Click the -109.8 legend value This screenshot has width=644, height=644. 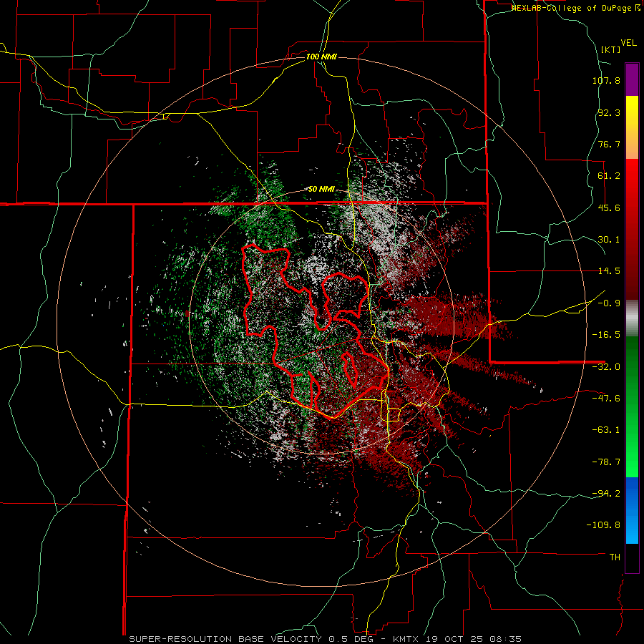click(x=603, y=525)
